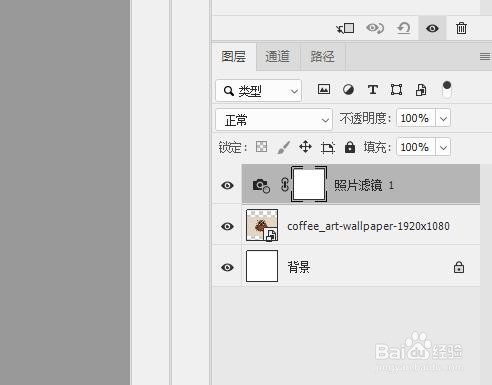Screen dimensions: 492x385
Task: Click the photo filter camera icon
Action: point(261,186)
